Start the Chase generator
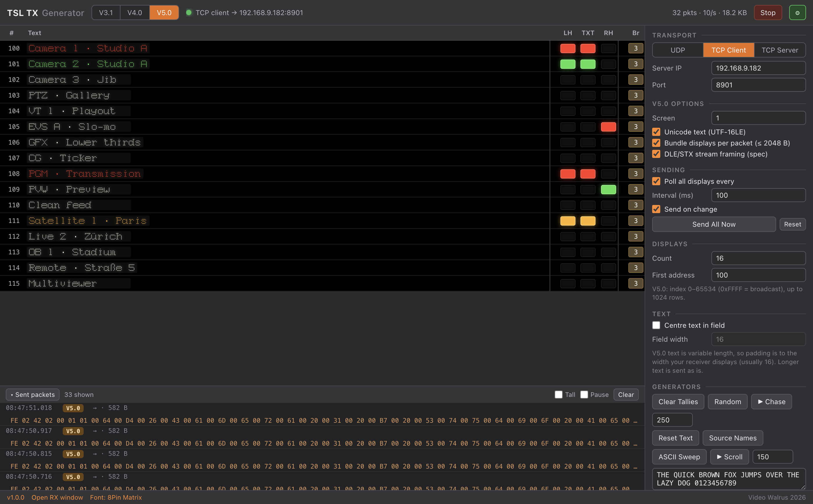 tap(771, 402)
